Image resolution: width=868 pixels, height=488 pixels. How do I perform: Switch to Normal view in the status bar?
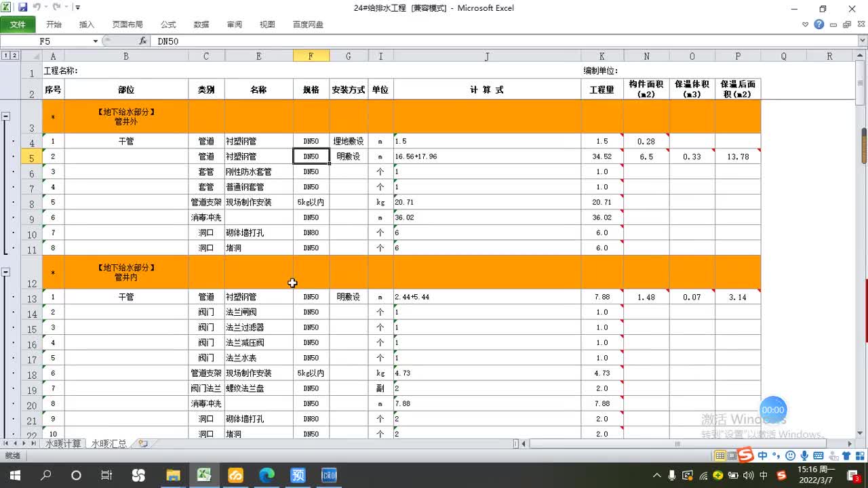click(x=720, y=455)
